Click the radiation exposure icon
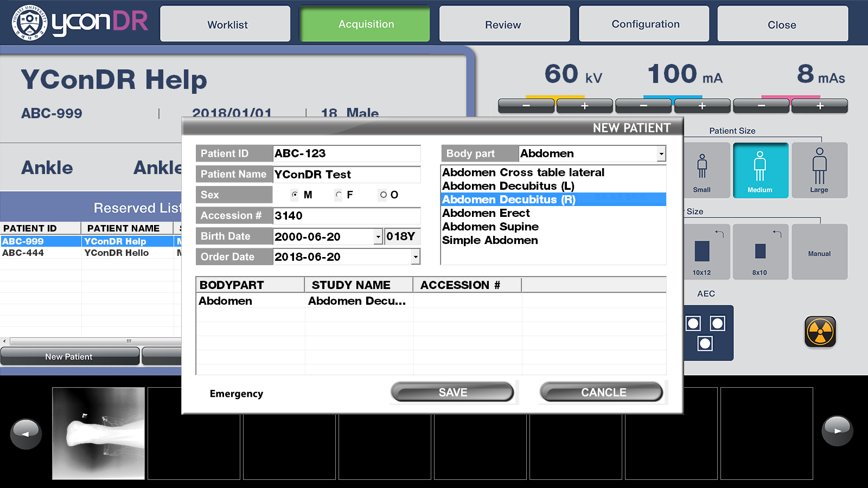Image resolution: width=868 pixels, height=488 pixels. 820,332
